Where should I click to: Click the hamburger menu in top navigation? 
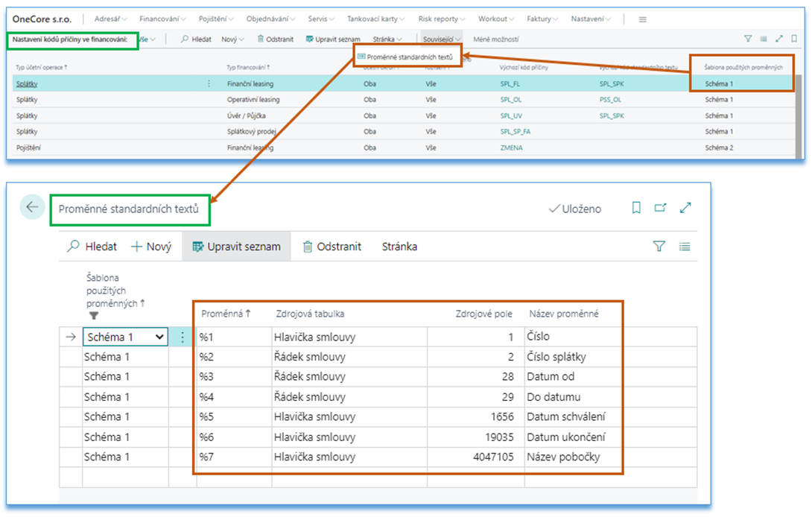coord(642,19)
